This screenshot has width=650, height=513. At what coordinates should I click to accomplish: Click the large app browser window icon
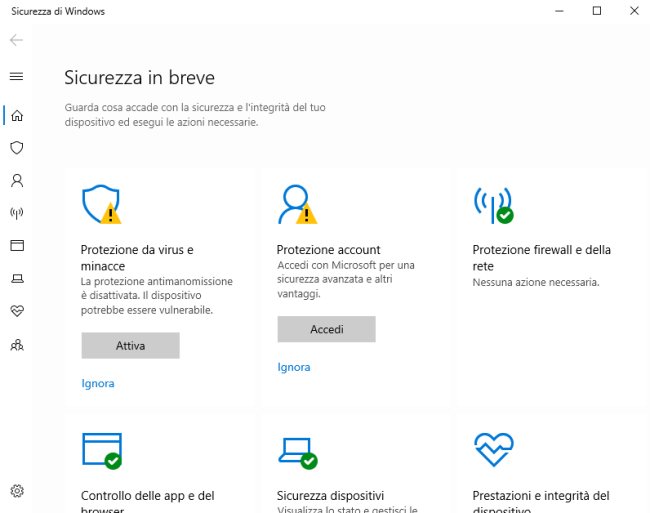pyautogui.click(x=102, y=451)
